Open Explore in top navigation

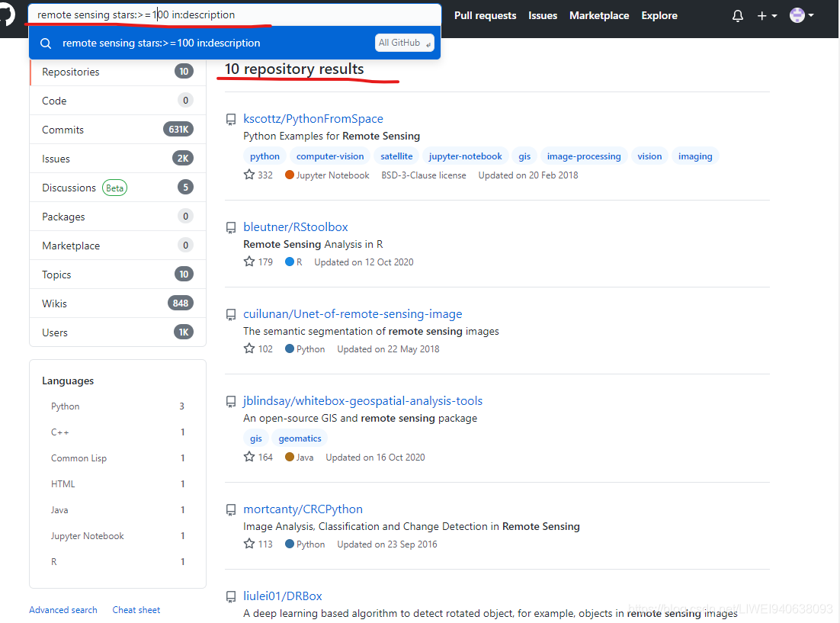tap(659, 15)
